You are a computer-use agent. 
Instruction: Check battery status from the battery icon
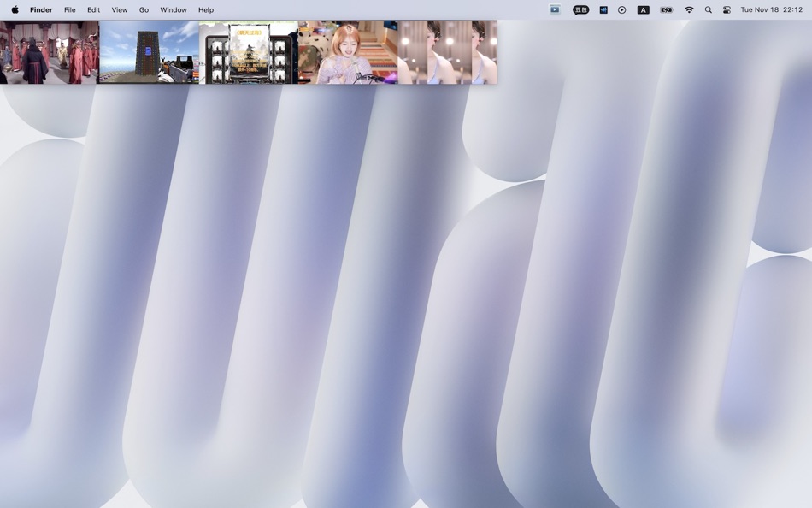[x=666, y=9]
